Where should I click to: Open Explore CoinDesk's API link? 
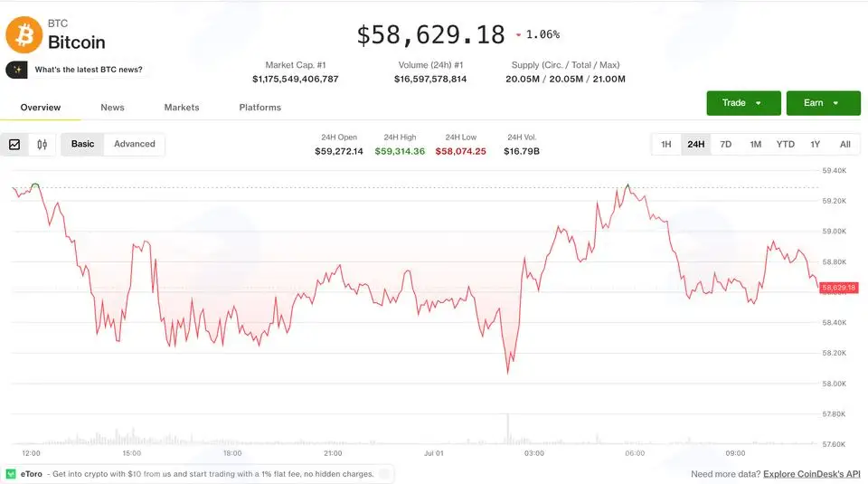click(812, 474)
